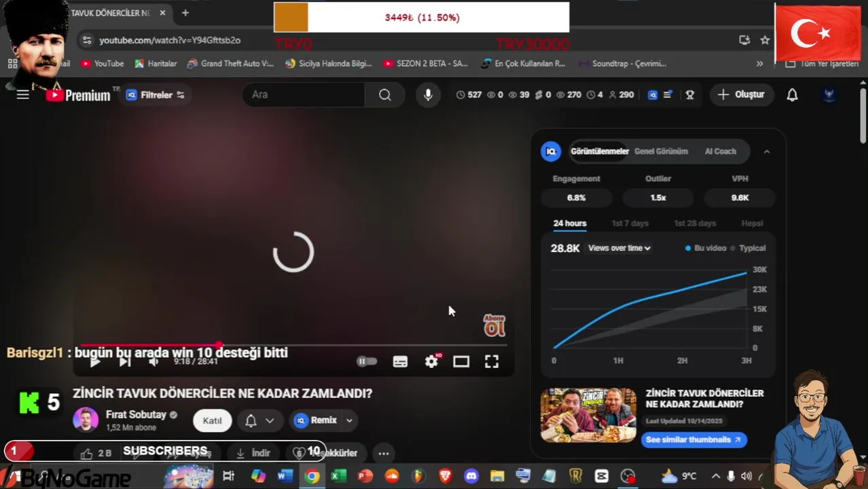The width and height of the screenshot is (868, 489).
Task: Open the account avatar menu
Action: pos(829,95)
